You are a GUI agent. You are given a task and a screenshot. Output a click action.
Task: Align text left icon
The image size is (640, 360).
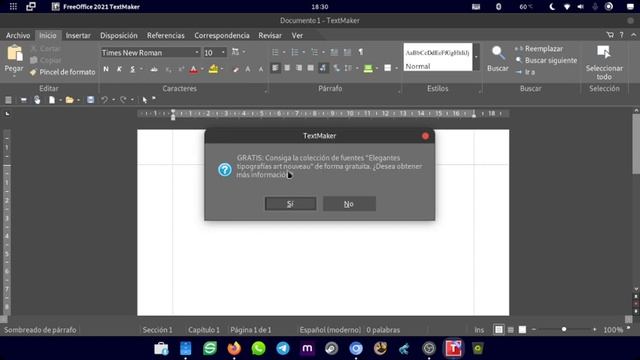275,68
